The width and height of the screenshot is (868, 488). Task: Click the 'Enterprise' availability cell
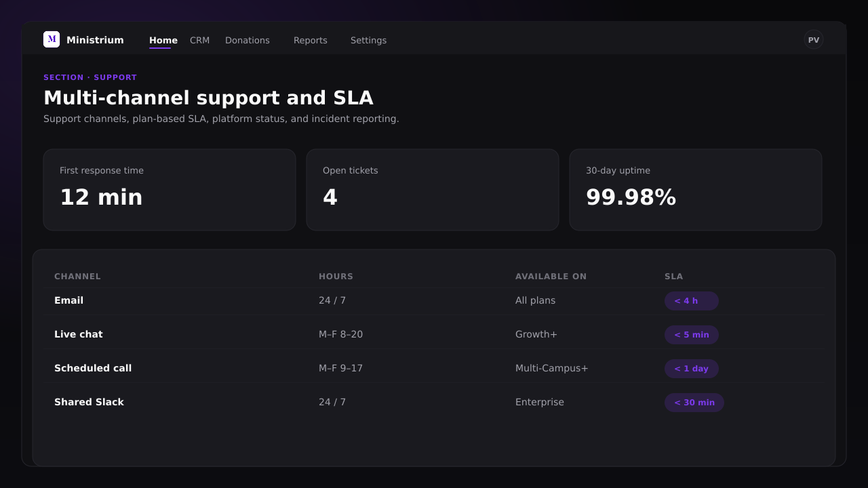tap(540, 402)
